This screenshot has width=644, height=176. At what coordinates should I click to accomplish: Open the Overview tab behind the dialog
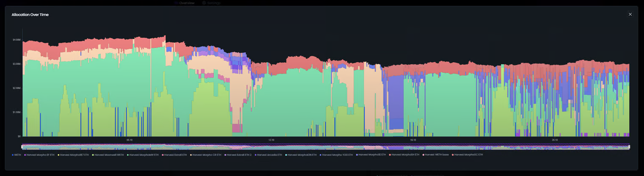186,3
